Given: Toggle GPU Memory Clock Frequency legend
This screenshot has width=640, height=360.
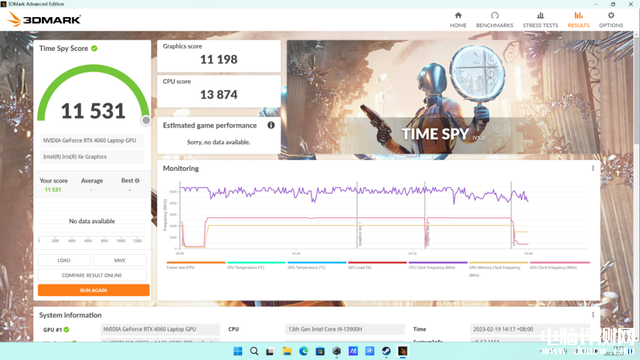Looking at the screenshot, I should pyautogui.click(x=498, y=269).
